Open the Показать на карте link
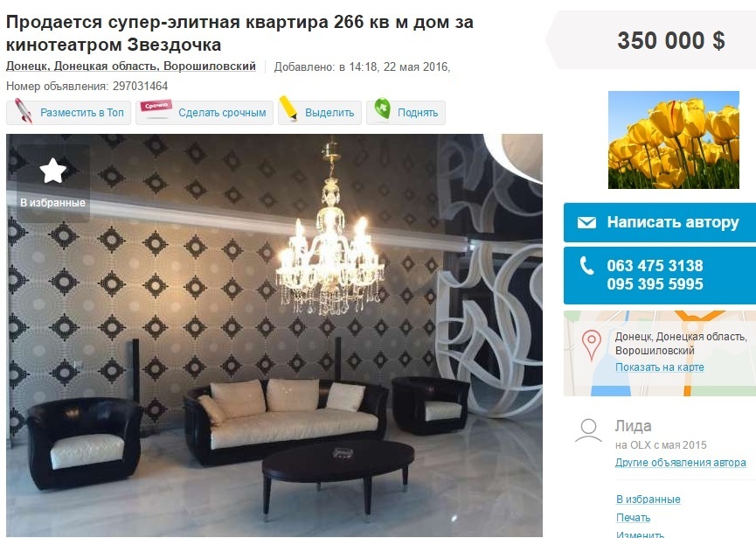The height and width of the screenshot is (538, 756). click(x=659, y=367)
